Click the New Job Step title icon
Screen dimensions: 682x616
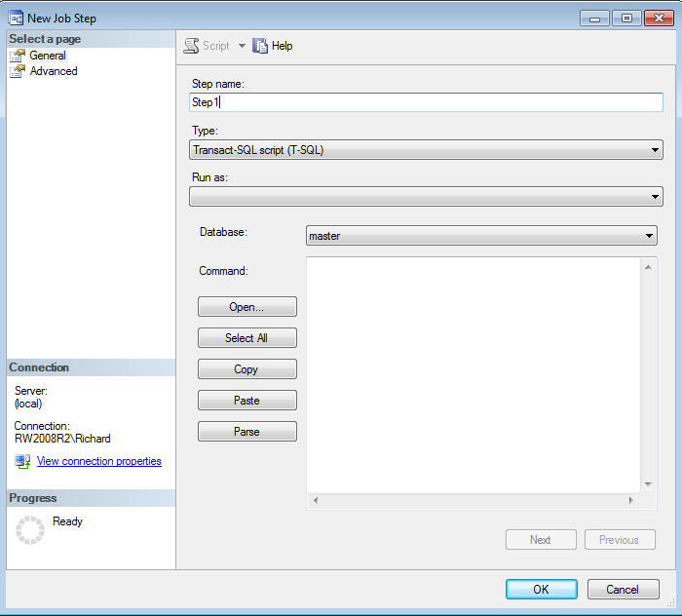(17, 19)
